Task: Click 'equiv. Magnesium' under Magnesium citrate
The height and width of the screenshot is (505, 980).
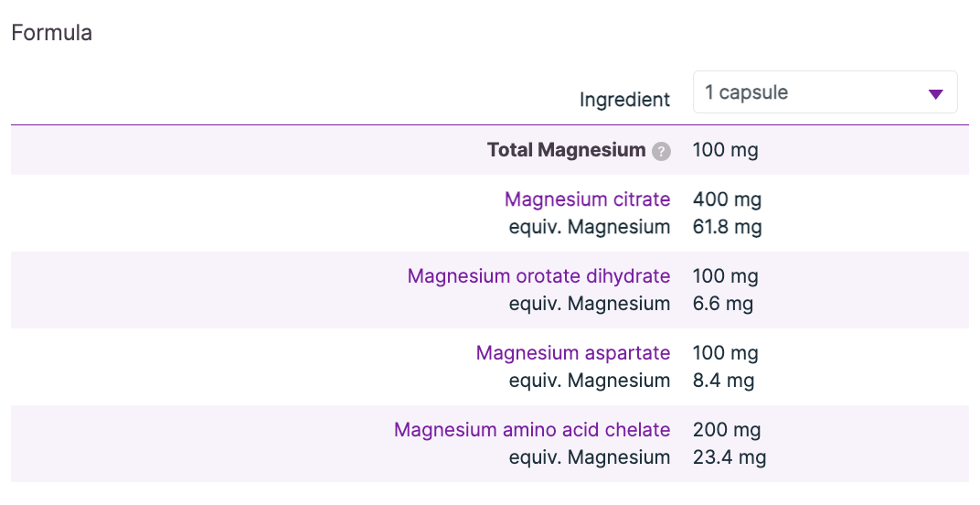Action: pyautogui.click(x=589, y=227)
